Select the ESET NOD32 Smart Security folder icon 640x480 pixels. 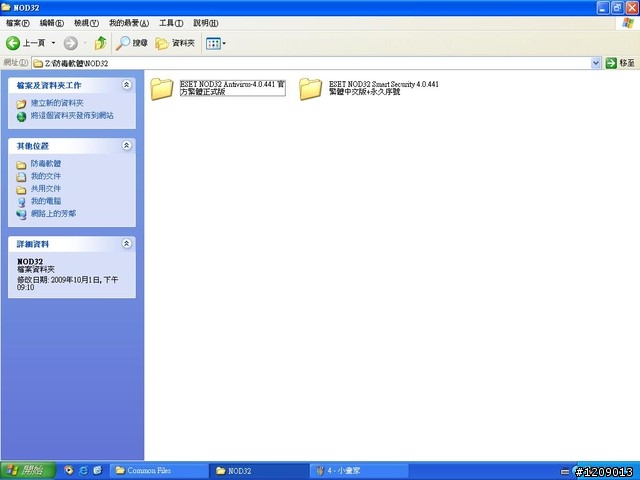[x=311, y=89]
